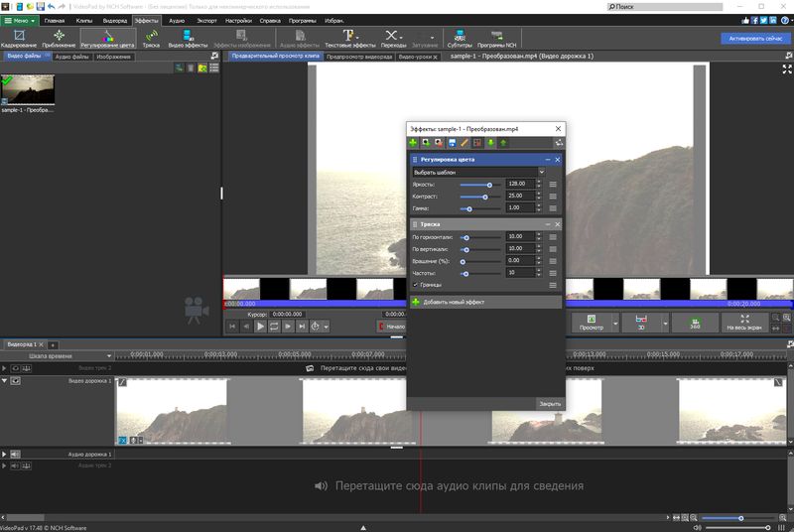Click the Кадрирование (crop) tool icon

tap(19, 38)
